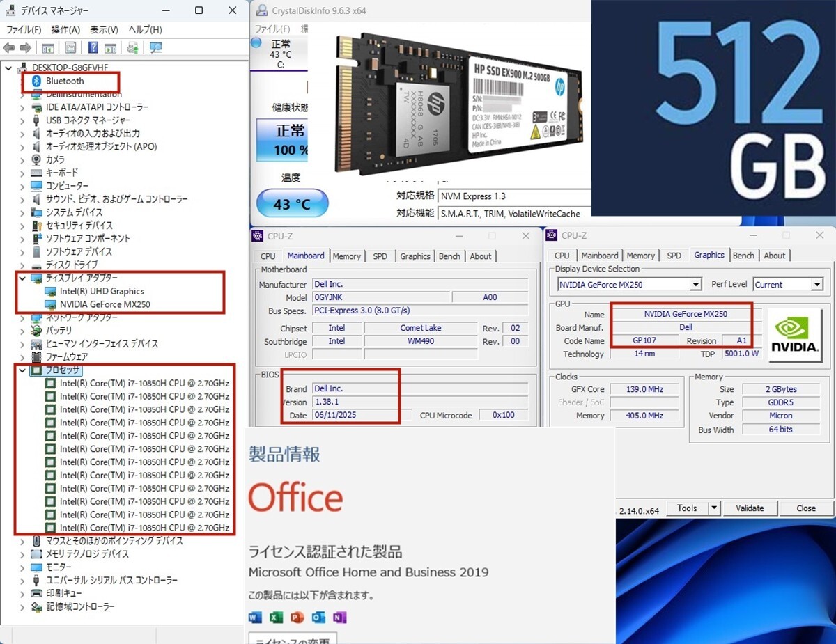Select NVIDIA GeForce MX250 in device tree

click(x=104, y=304)
